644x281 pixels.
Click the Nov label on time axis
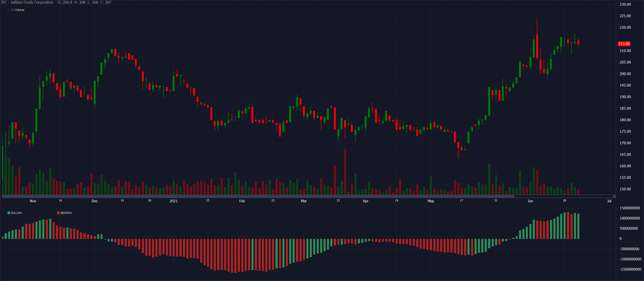(33, 201)
